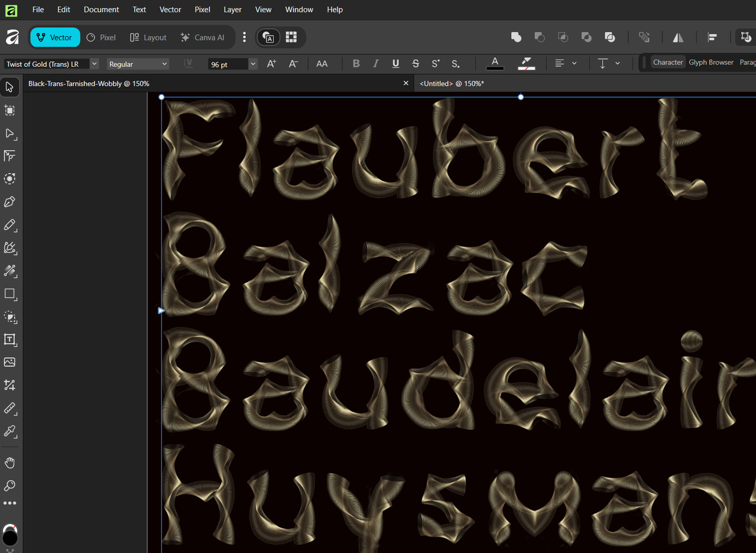Toggle Subscript text formatting
Screen dimensions: 756x553
456,64
